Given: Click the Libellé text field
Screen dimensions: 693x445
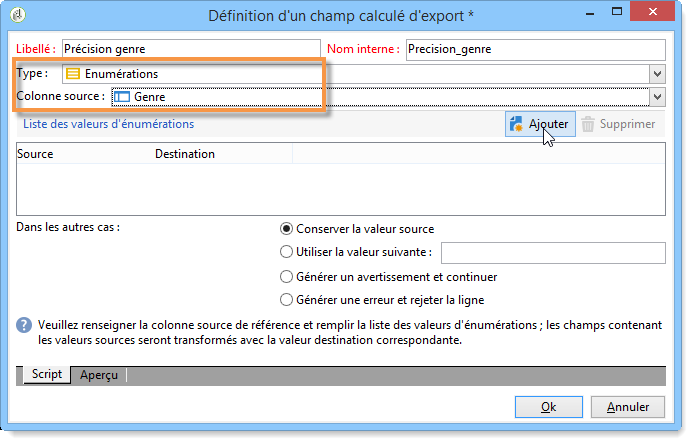Looking at the screenshot, I should tap(191, 49).
